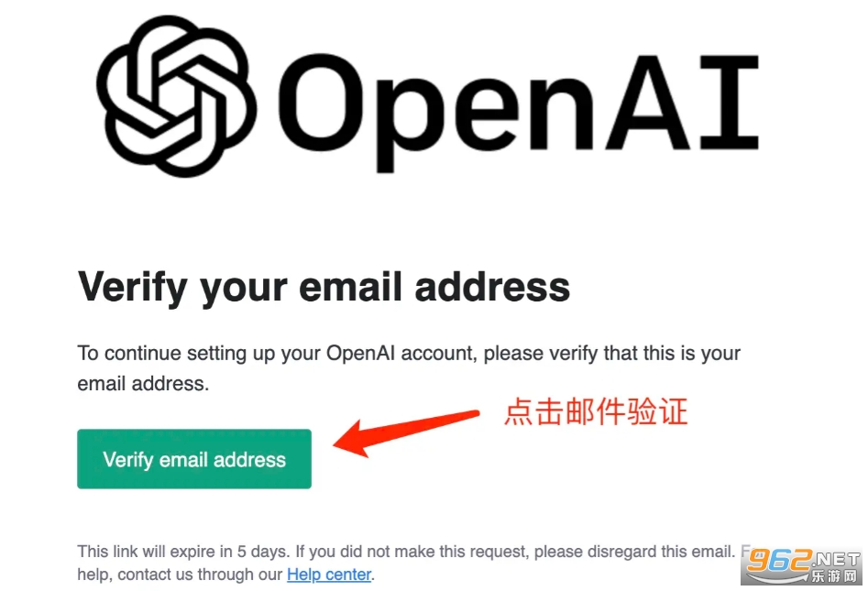This screenshot has width=868, height=591.
Task: Open the Help center link
Action: (329, 575)
